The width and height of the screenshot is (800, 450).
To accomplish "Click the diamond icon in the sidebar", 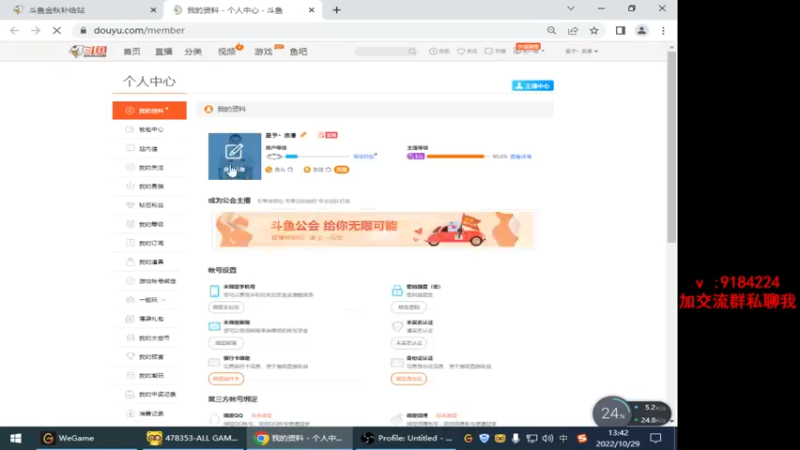I will (130, 205).
